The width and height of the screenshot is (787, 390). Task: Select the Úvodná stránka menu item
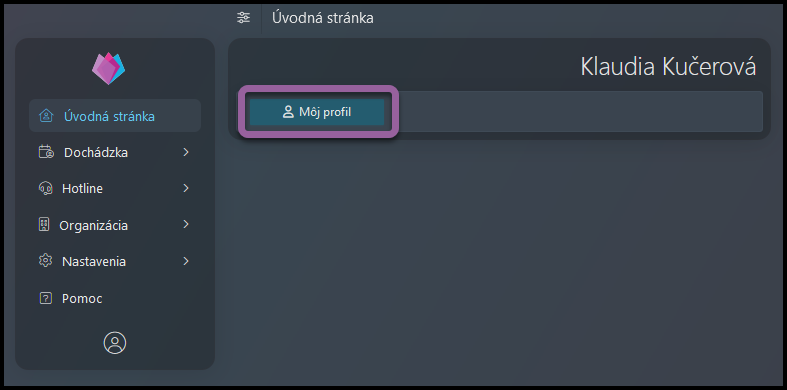115,116
